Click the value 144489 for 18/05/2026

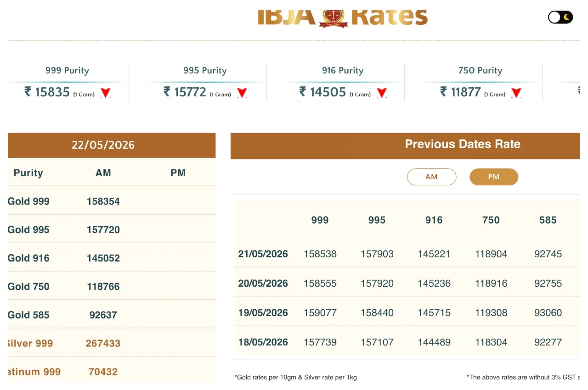coord(434,342)
